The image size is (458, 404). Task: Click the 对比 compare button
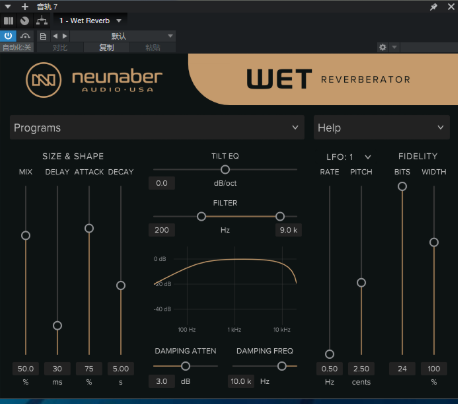(60, 47)
